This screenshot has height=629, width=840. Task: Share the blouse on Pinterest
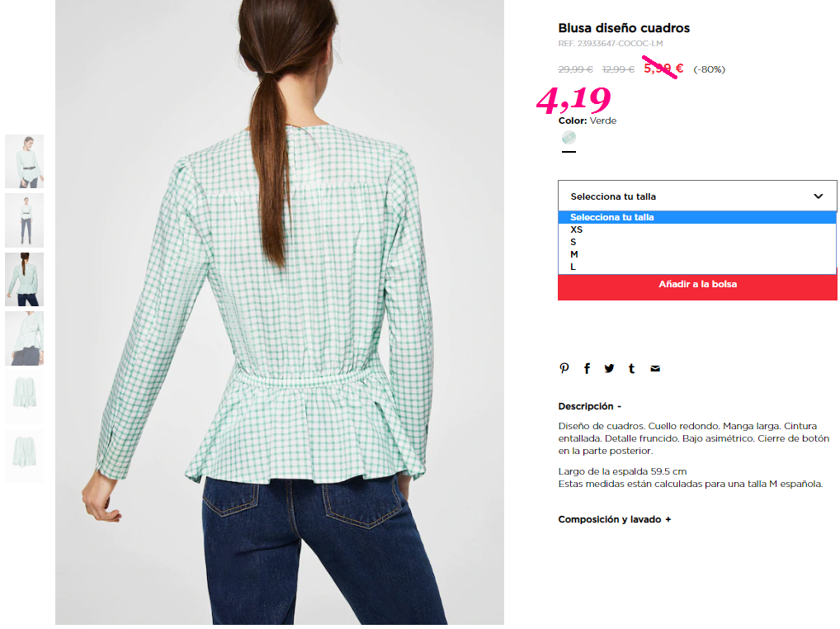point(564,368)
